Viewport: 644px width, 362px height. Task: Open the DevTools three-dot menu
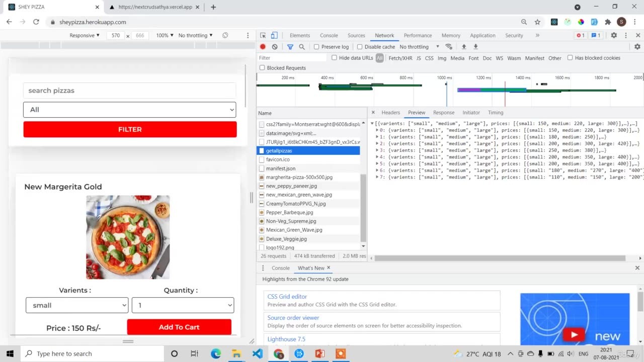coord(626,35)
